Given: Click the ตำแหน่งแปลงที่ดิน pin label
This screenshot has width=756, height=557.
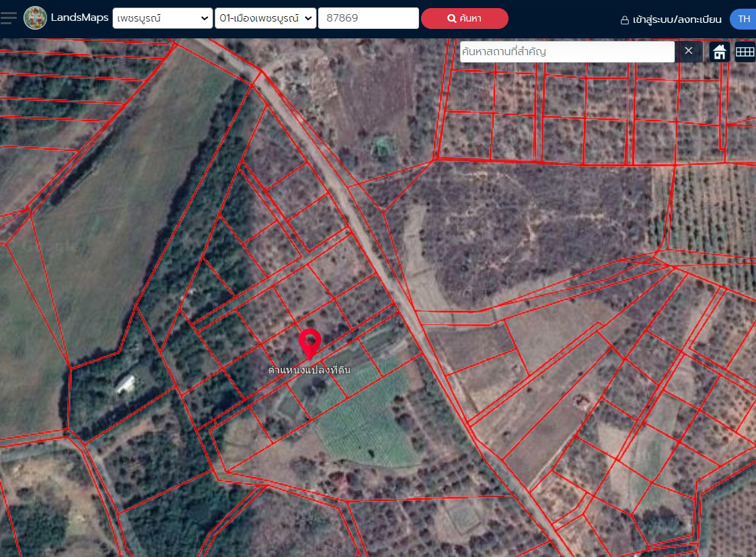Looking at the screenshot, I should pyautogui.click(x=309, y=370).
